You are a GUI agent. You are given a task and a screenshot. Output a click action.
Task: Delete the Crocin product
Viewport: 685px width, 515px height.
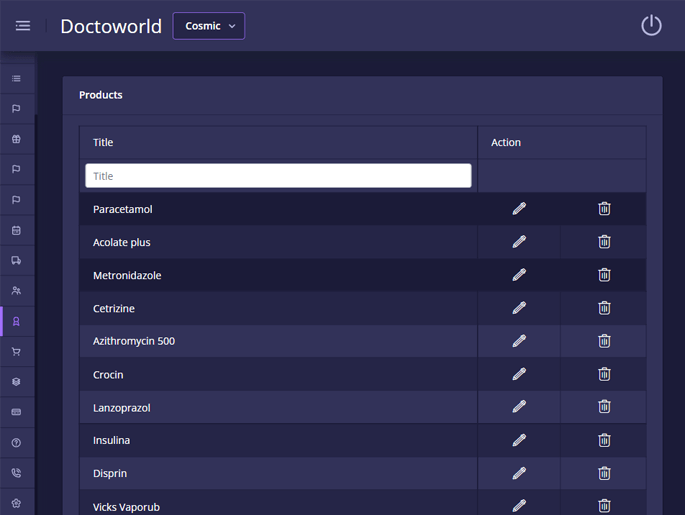[x=604, y=374]
